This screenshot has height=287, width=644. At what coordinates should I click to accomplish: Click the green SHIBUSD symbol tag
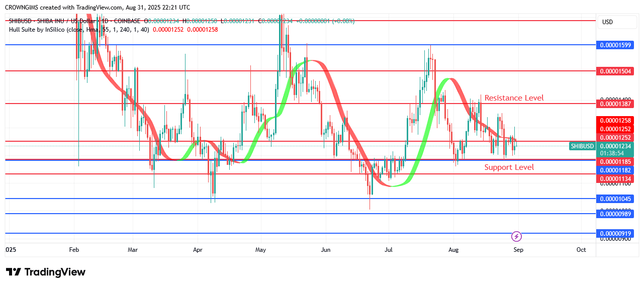point(582,146)
